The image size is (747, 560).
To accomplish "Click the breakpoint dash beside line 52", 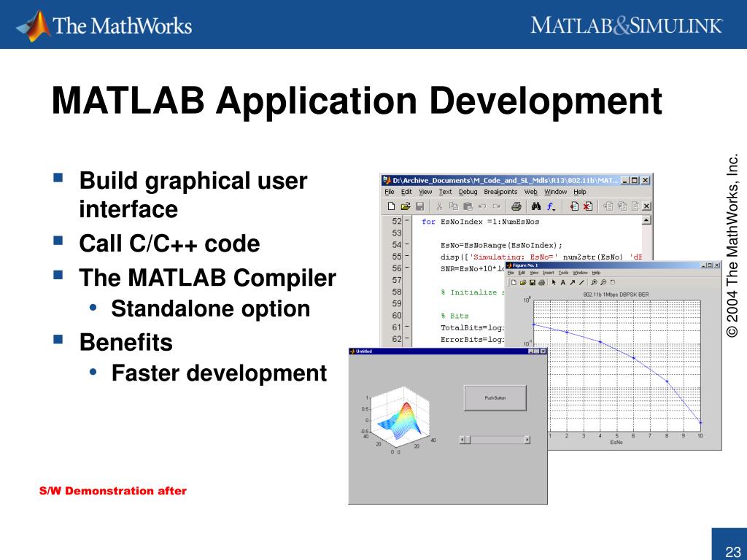I will [x=407, y=222].
